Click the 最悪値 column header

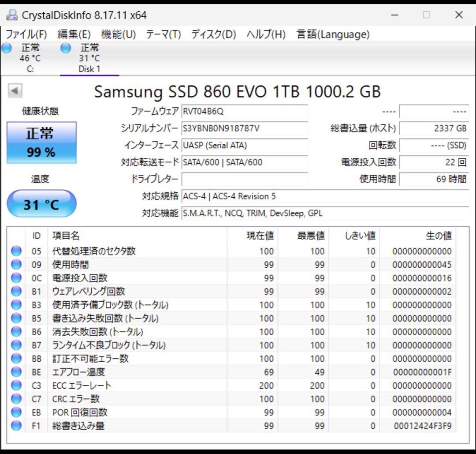tap(303, 236)
